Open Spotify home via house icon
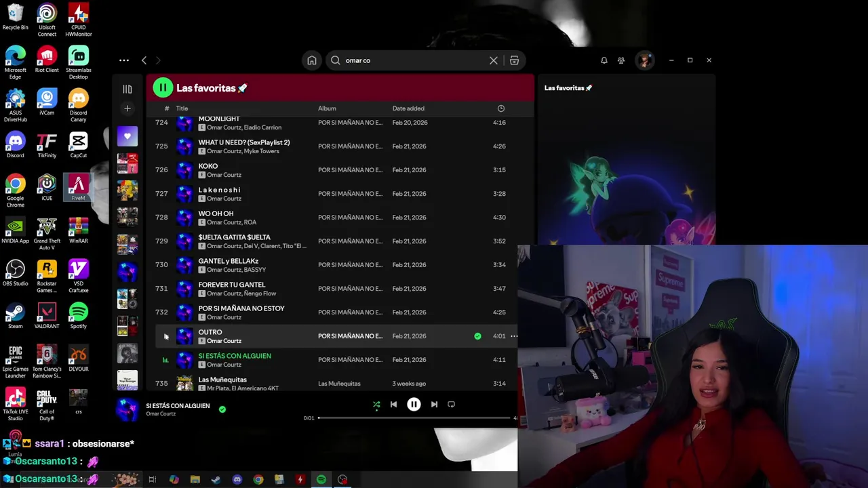868x488 pixels. point(312,60)
